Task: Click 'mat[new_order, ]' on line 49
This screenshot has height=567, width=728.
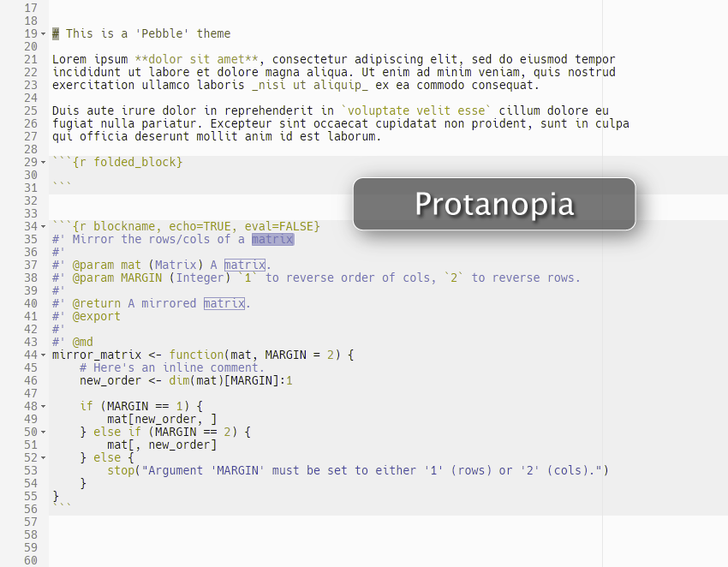Action: tap(162, 420)
